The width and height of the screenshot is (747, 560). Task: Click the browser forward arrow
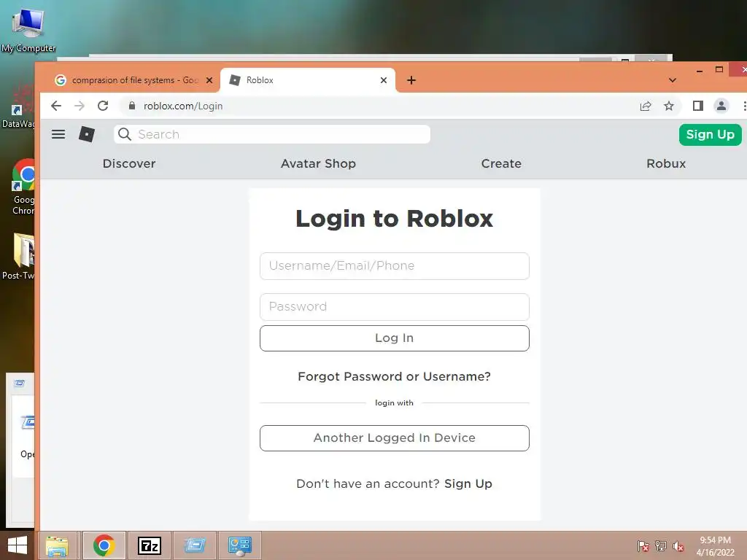click(80, 106)
